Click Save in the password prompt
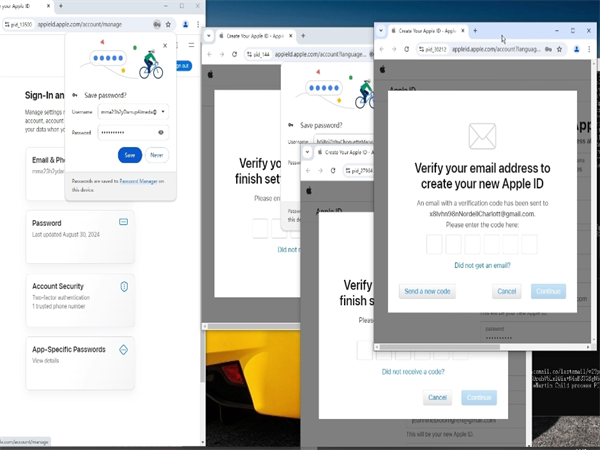Screen dimensions: 600x450 click(x=128, y=155)
